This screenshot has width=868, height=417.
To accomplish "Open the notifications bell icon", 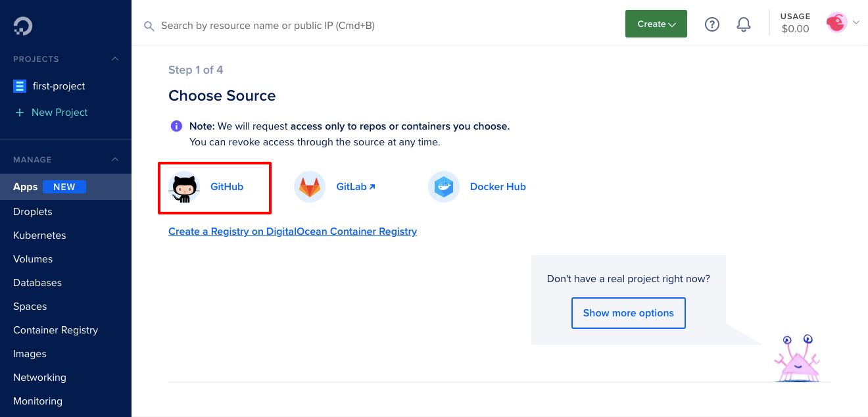I will tap(744, 24).
